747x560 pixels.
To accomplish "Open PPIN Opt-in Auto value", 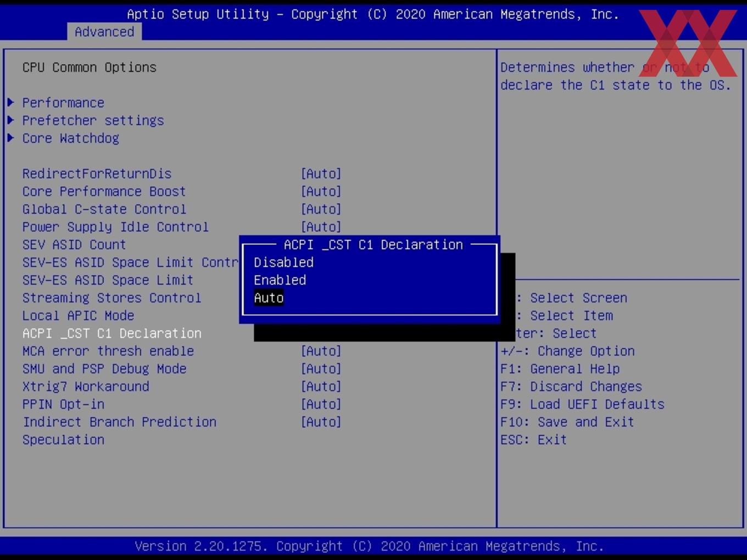I will (321, 404).
